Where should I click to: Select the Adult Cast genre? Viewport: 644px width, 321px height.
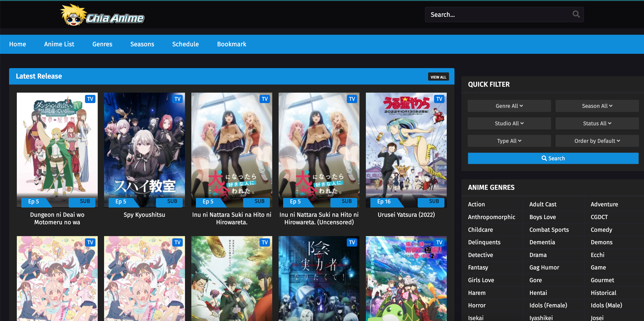[543, 204]
